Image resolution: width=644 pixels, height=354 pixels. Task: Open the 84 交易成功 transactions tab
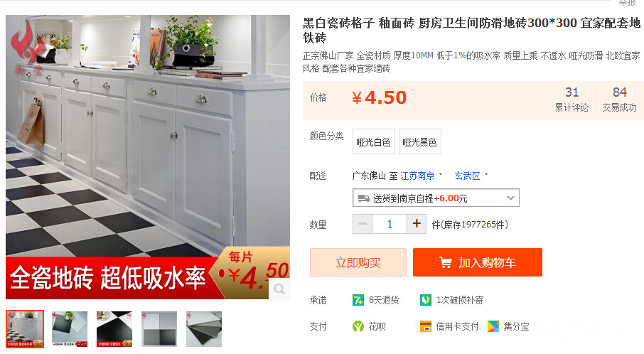point(619,100)
